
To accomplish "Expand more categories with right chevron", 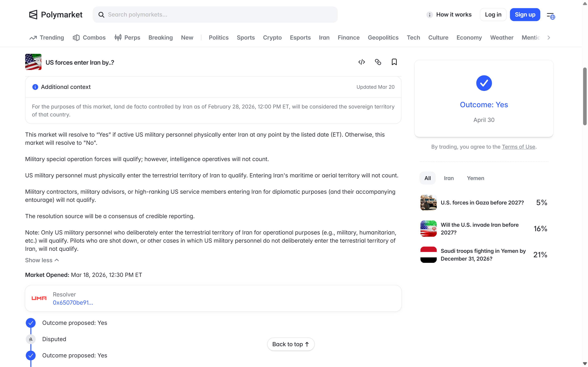I will click(x=549, y=38).
